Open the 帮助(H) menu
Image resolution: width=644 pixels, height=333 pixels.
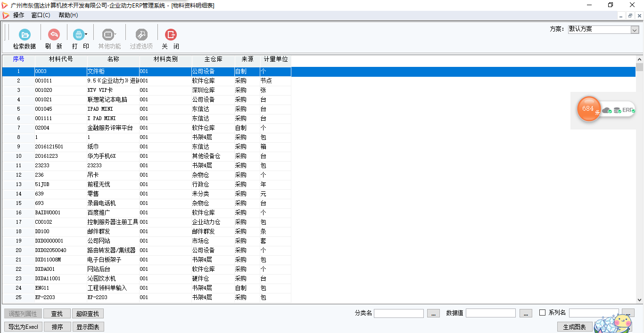tap(68, 15)
